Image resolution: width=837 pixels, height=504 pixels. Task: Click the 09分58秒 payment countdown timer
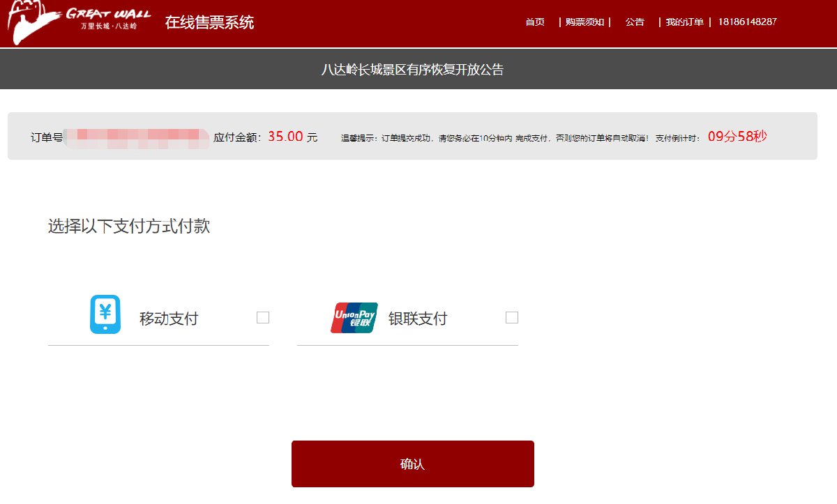pyautogui.click(x=737, y=137)
